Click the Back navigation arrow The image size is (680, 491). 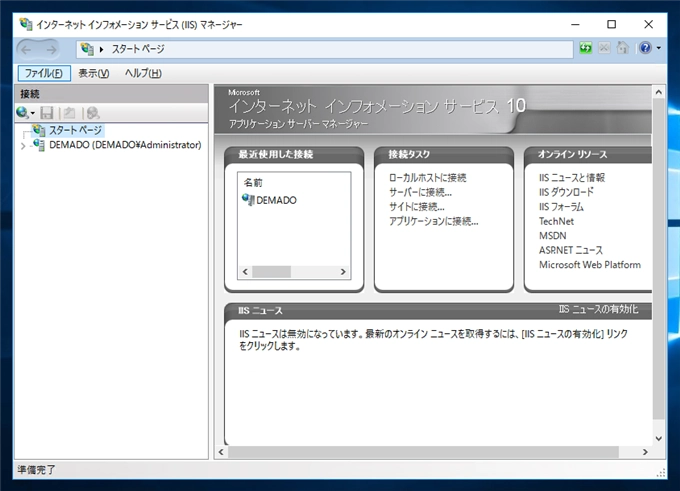tap(26, 49)
